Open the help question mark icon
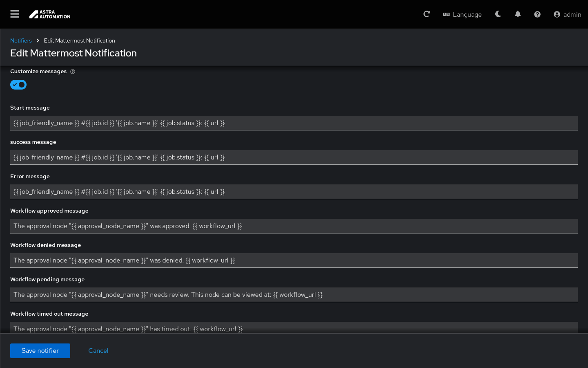This screenshot has height=368, width=588. click(x=537, y=14)
